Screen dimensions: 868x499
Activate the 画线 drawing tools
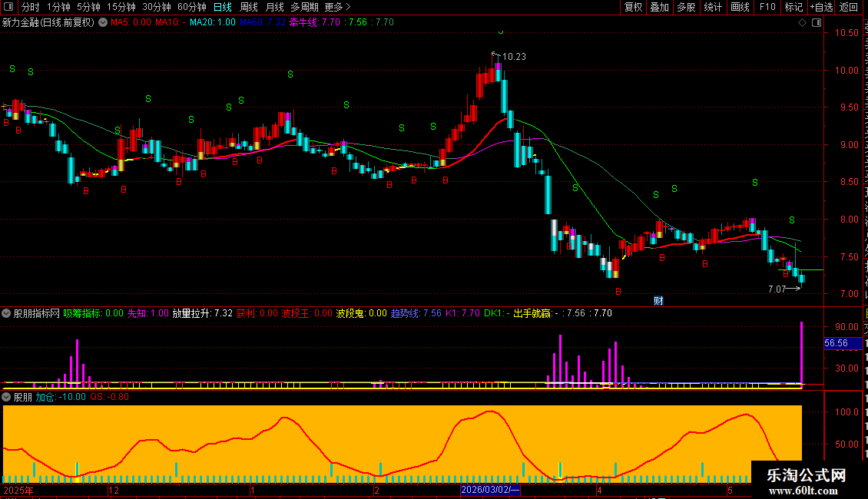tap(740, 7)
